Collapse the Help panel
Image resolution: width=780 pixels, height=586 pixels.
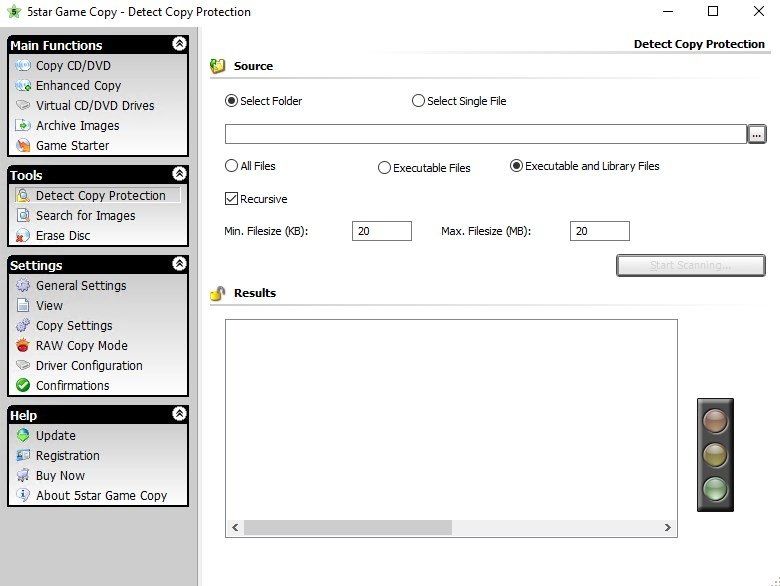[179, 413]
